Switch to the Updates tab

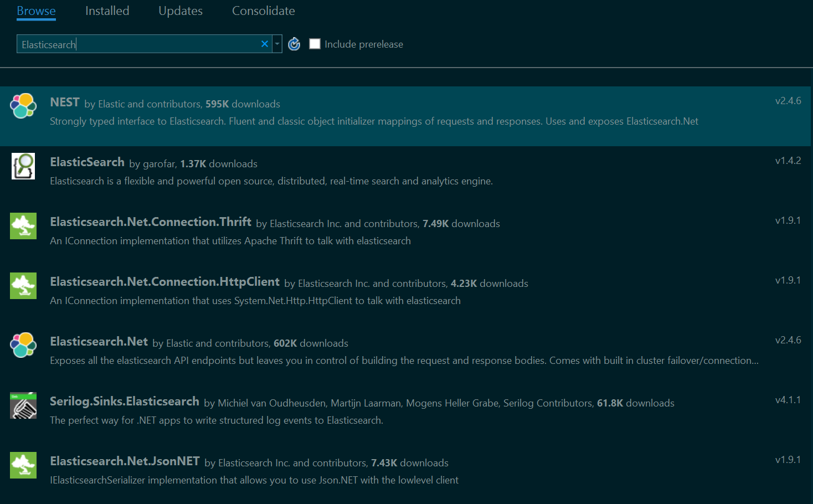[181, 11]
